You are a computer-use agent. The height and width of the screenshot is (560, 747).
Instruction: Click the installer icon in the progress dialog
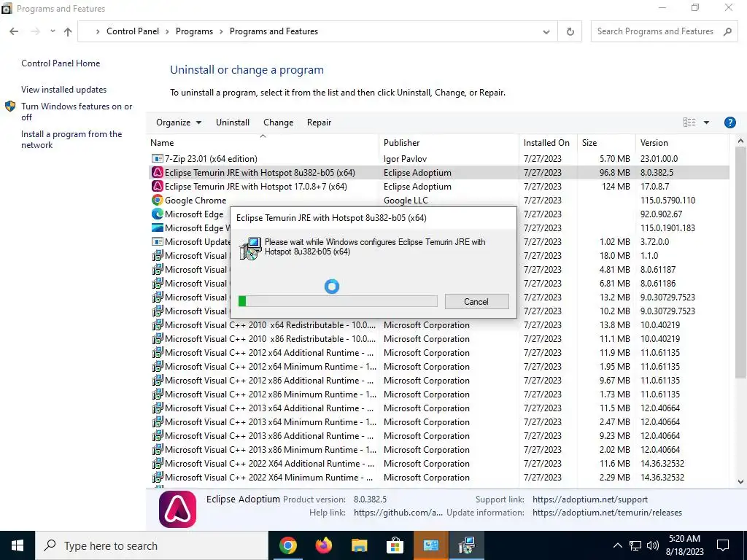click(x=251, y=249)
